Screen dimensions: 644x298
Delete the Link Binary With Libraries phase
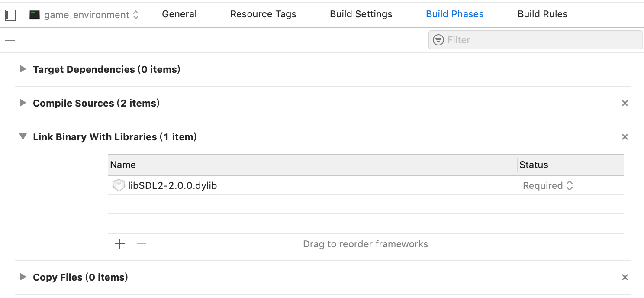click(625, 137)
